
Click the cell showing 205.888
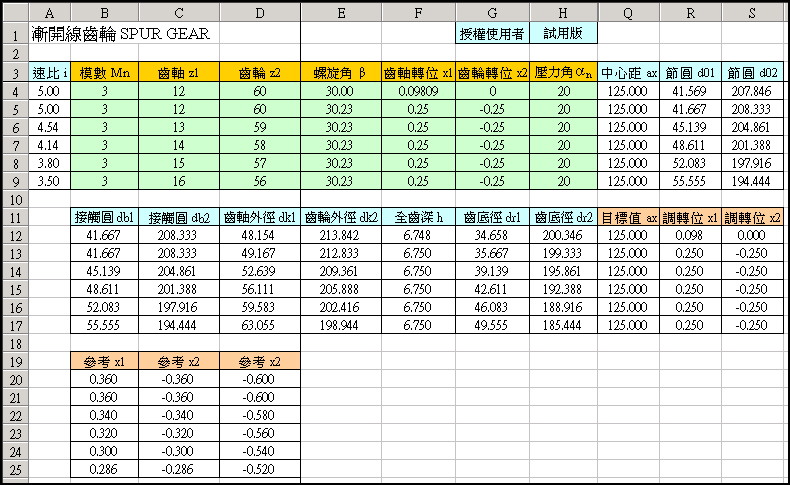(341, 290)
